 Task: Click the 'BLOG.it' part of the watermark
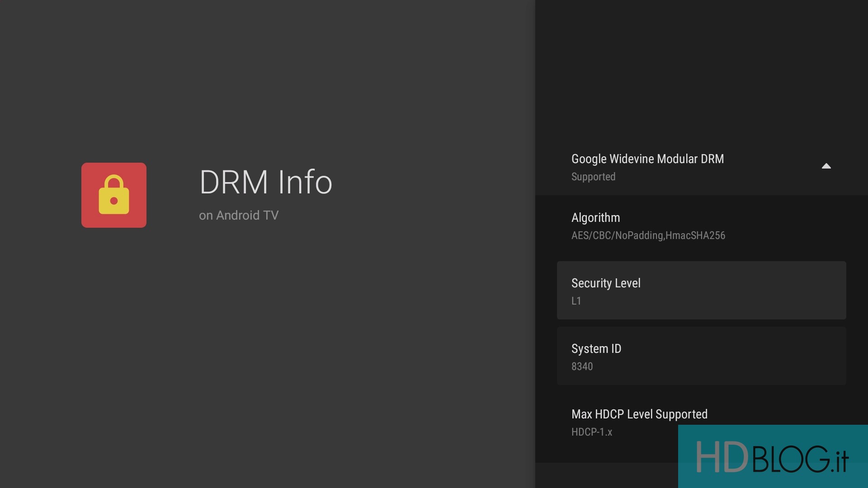[800, 459]
